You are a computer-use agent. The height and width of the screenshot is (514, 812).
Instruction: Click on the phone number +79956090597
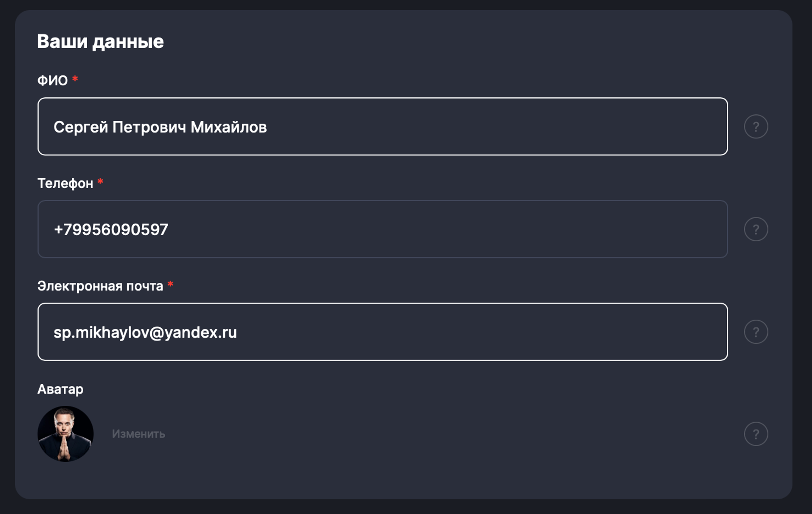click(x=111, y=230)
